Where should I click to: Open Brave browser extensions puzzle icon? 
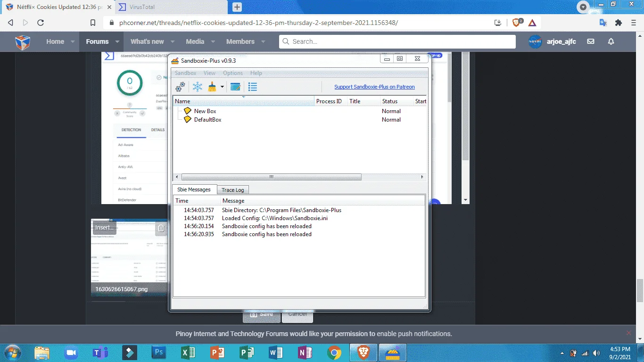[619, 22]
